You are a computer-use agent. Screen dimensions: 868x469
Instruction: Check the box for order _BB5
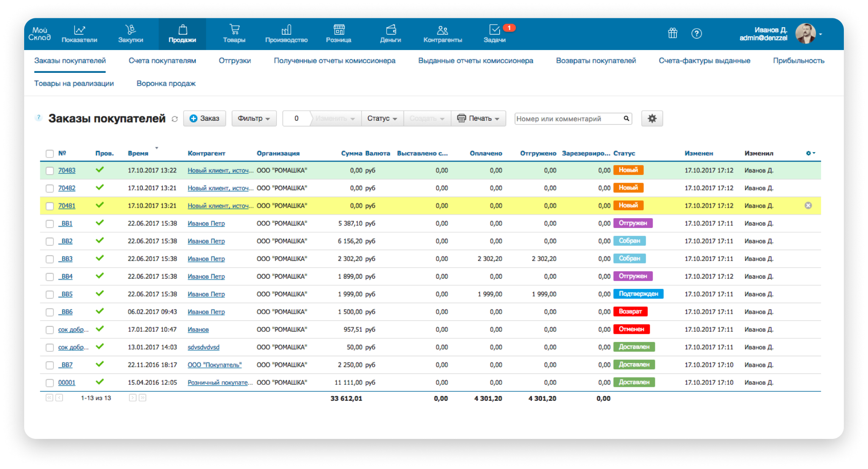point(50,294)
